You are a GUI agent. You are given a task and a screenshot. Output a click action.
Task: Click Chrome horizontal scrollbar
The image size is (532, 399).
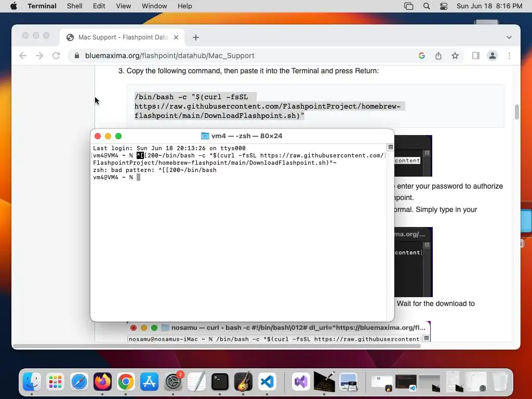click(x=217, y=345)
